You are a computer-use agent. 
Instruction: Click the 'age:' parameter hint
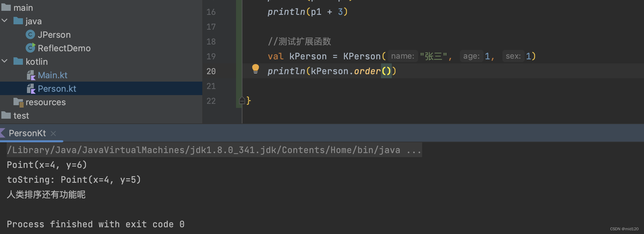pyautogui.click(x=471, y=56)
